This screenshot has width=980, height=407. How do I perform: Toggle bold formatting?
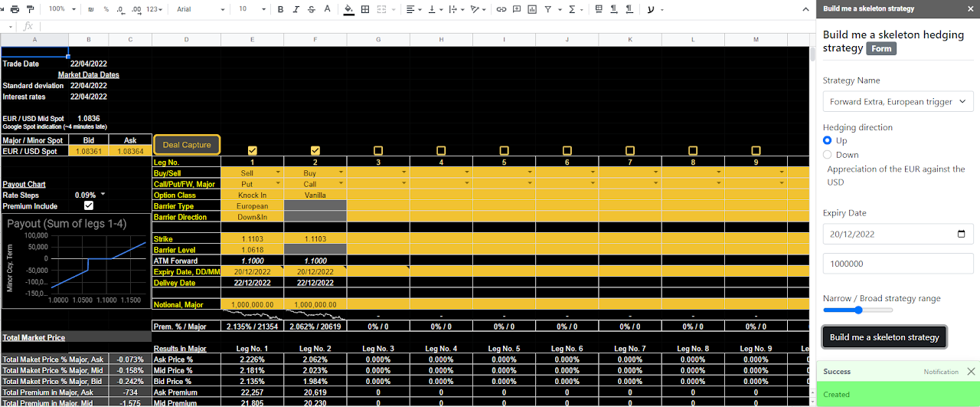click(281, 9)
